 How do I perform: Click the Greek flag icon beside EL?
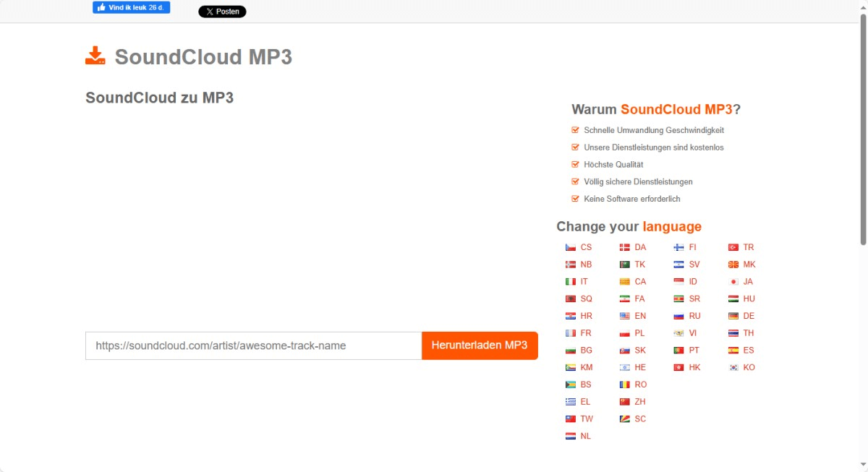click(x=570, y=402)
